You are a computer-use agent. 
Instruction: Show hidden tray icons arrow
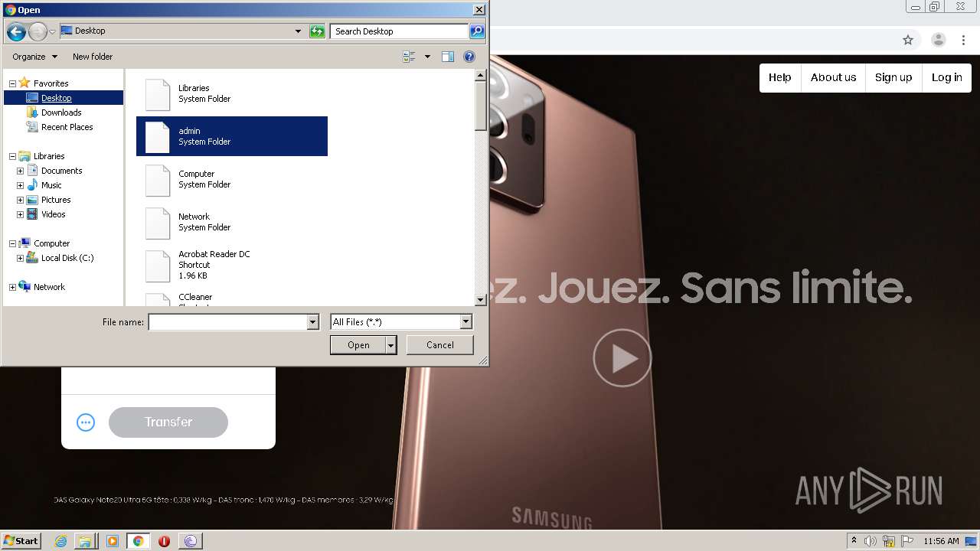(854, 541)
